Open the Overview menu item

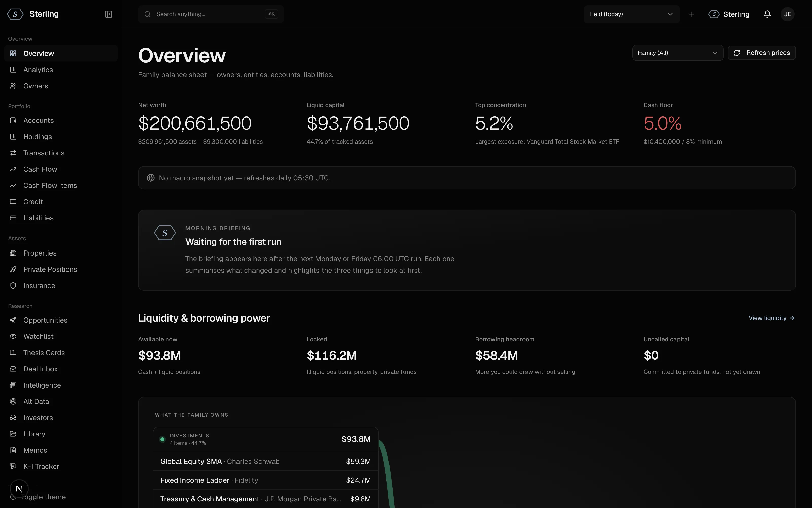click(61, 53)
